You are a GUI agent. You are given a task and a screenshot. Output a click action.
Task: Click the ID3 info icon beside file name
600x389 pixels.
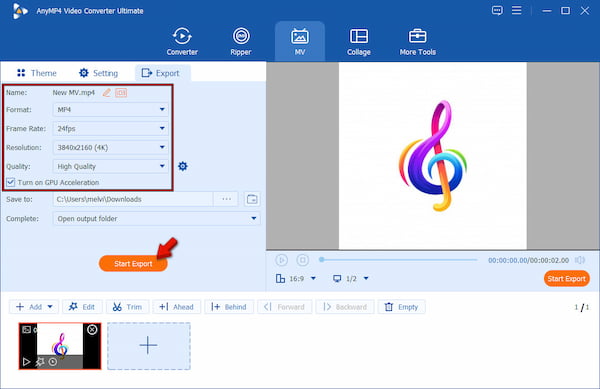(x=121, y=93)
